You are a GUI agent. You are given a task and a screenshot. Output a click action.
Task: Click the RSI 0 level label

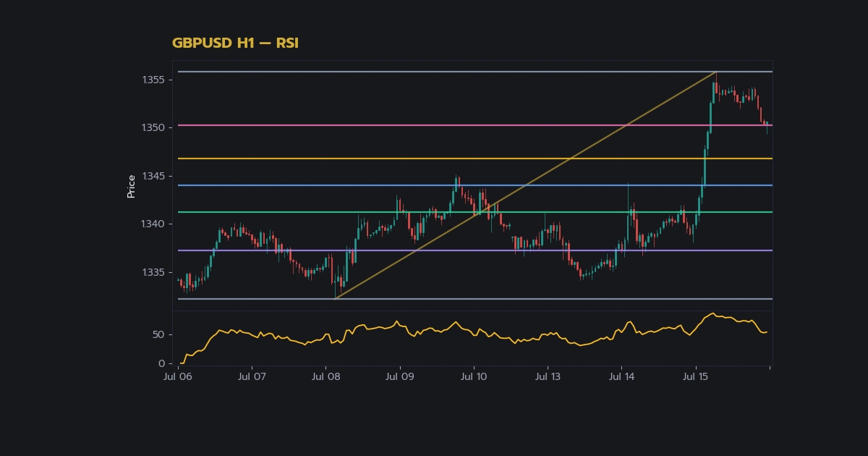(x=162, y=363)
